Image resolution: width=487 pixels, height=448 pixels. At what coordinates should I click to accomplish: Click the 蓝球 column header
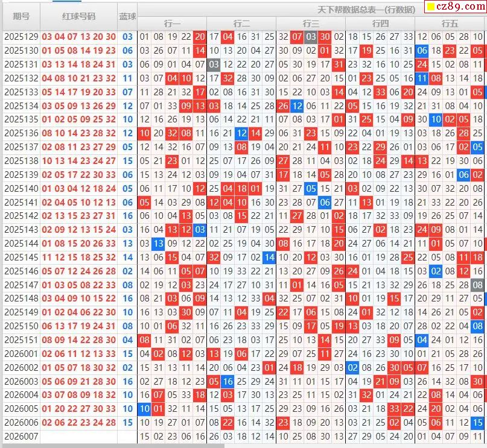[127, 16]
